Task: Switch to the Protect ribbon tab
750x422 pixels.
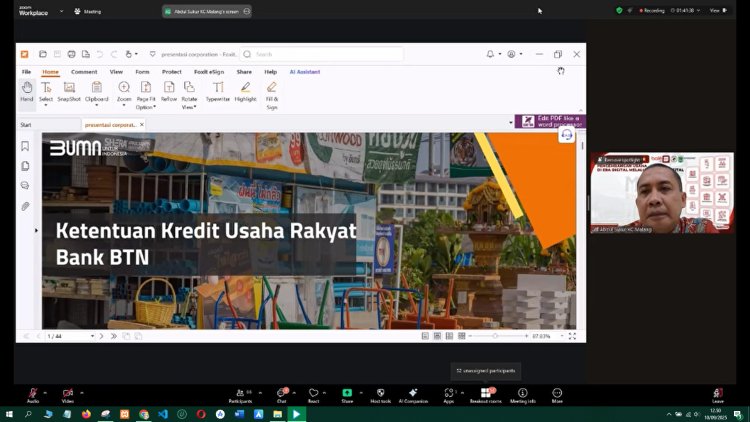Action: click(x=171, y=72)
